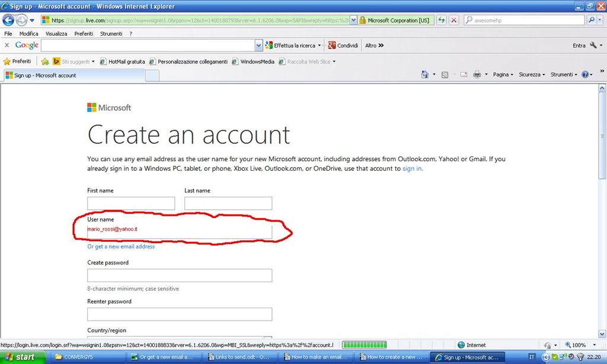
Task: Open the search provider options arrow
Action: (600, 20)
